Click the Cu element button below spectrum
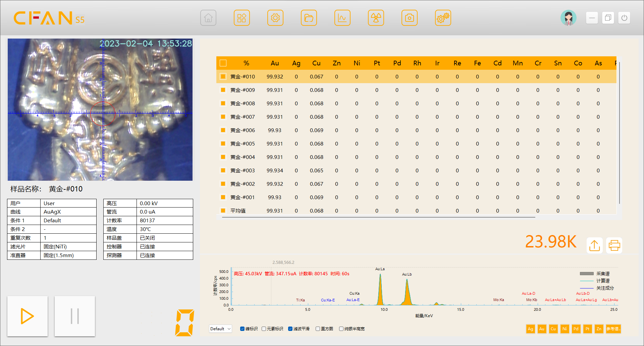The height and width of the screenshot is (346, 644). pyautogui.click(x=553, y=329)
